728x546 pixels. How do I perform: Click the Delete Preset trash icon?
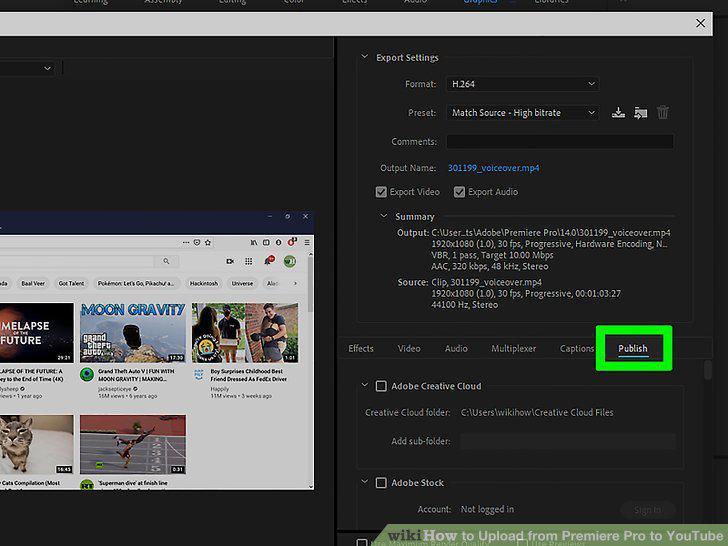coord(663,112)
